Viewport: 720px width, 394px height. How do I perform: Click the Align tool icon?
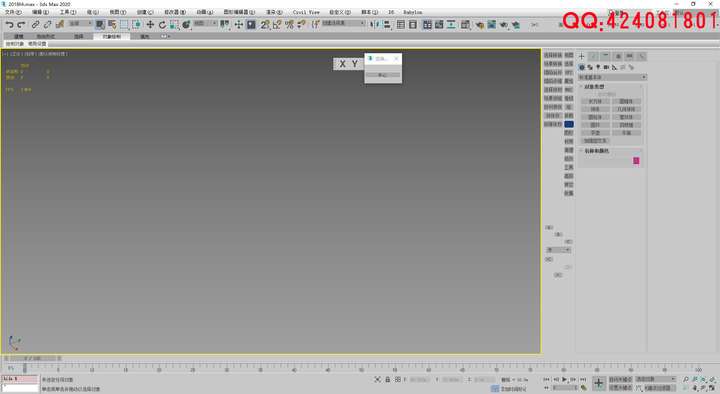pyautogui.click(x=387, y=25)
